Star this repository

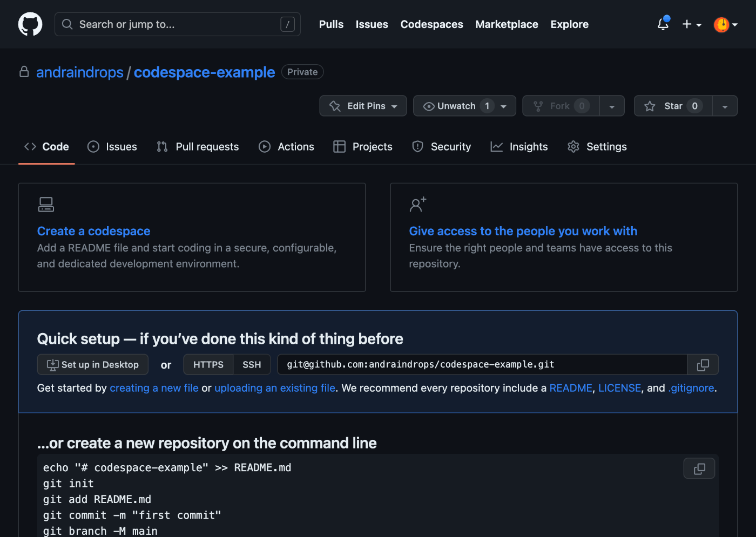[x=673, y=106]
